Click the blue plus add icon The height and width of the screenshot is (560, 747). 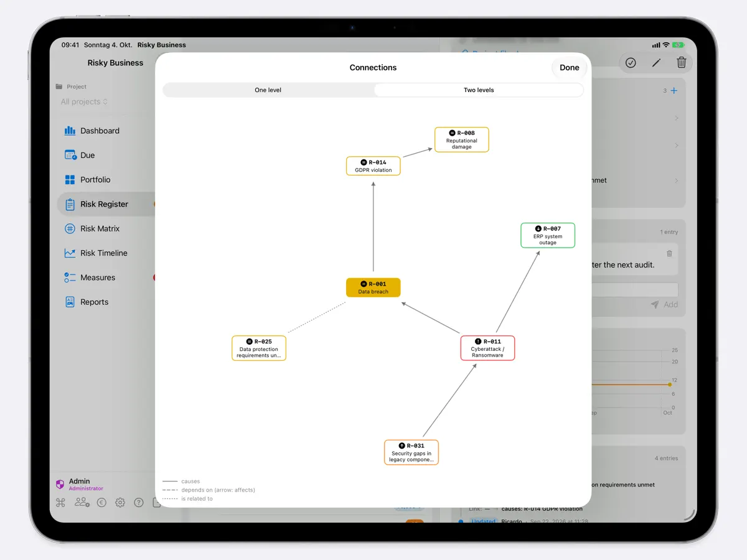[x=674, y=91]
